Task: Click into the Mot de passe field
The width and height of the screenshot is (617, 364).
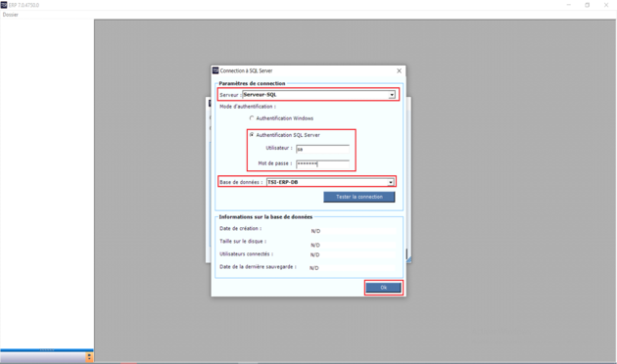Action: (322, 164)
